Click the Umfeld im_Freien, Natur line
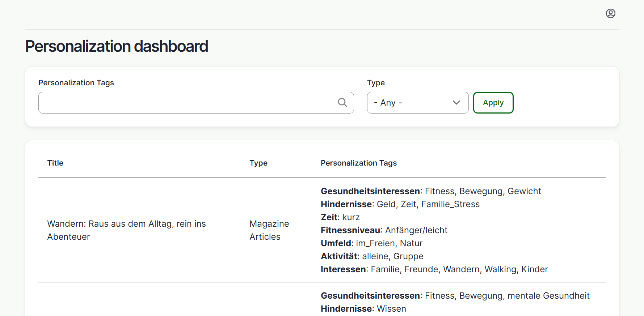The height and width of the screenshot is (316, 644). [371, 243]
